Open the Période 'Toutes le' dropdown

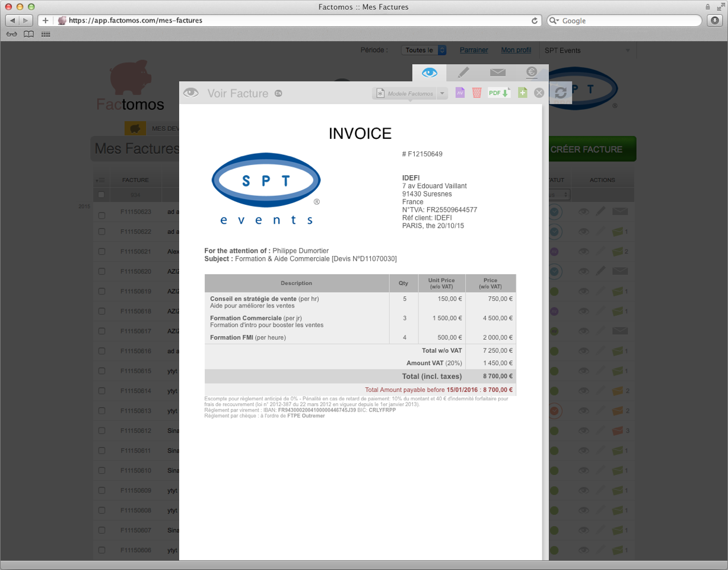[424, 50]
